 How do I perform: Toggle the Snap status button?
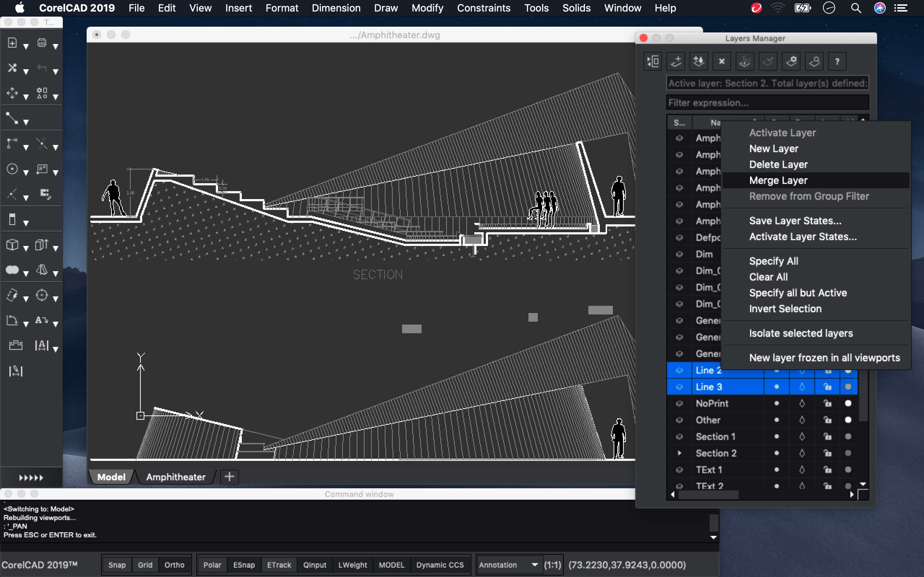pyautogui.click(x=117, y=565)
